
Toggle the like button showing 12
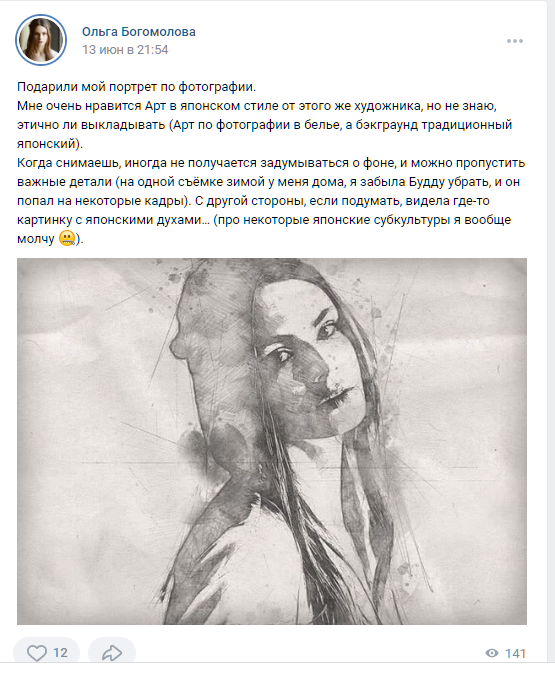47,653
